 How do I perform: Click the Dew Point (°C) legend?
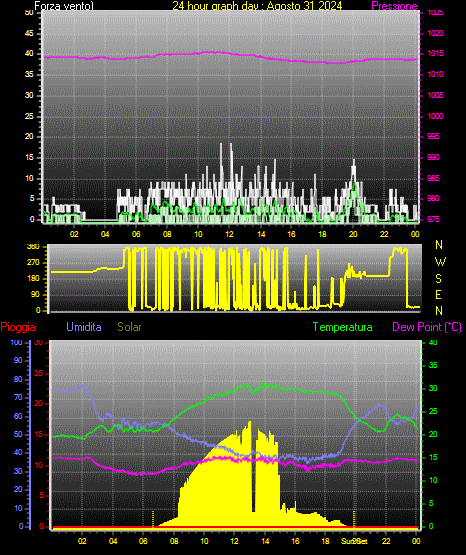(x=427, y=327)
